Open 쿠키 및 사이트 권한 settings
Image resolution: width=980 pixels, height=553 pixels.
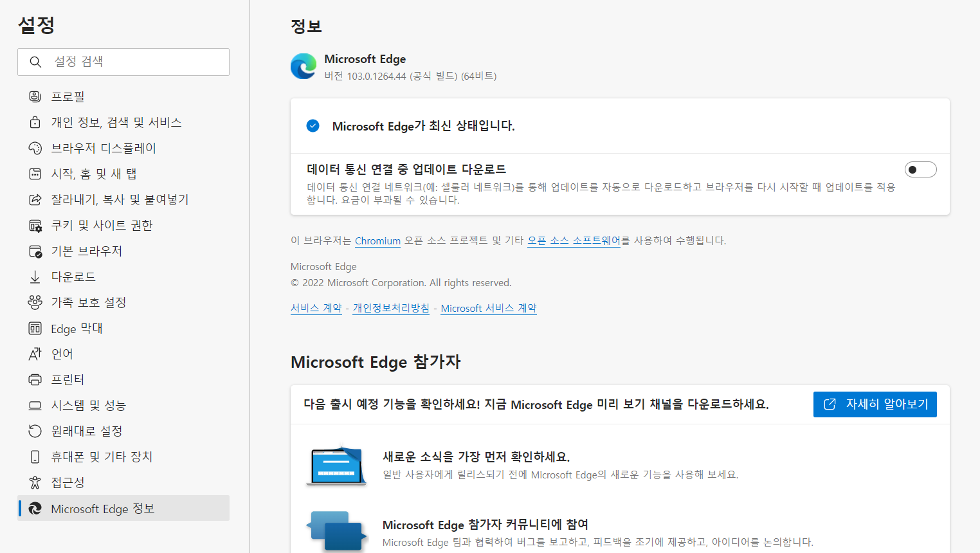pos(123,225)
